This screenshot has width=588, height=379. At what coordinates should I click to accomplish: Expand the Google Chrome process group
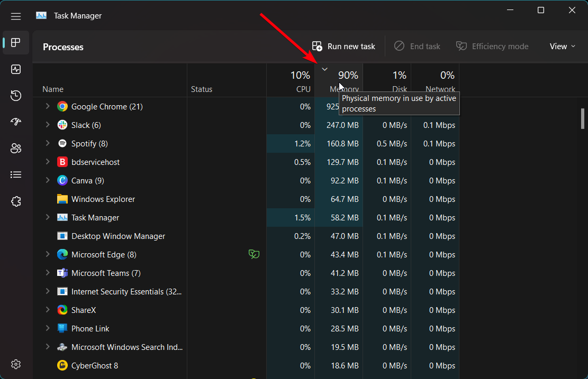pyautogui.click(x=48, y=106)
